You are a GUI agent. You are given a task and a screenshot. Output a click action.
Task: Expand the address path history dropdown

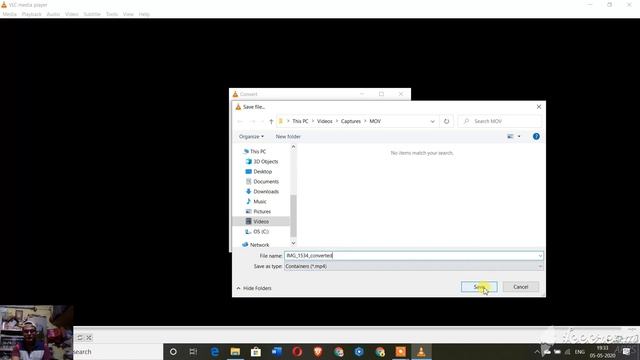point(432,121)
